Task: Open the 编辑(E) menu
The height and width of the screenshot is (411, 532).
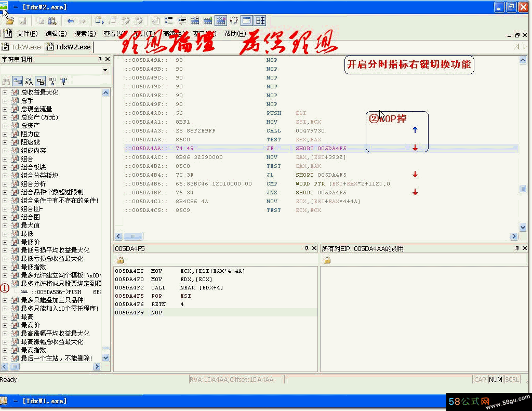Action: 56,34
